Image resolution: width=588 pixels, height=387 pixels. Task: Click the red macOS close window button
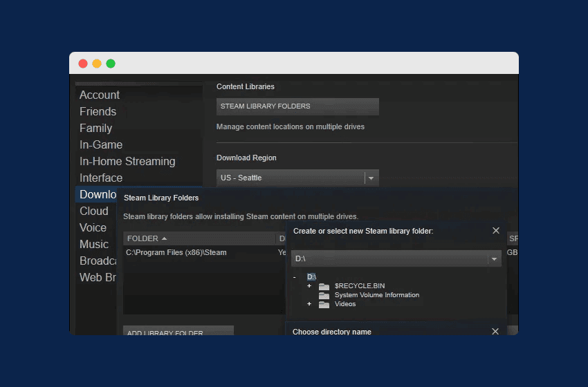point(83,64)
